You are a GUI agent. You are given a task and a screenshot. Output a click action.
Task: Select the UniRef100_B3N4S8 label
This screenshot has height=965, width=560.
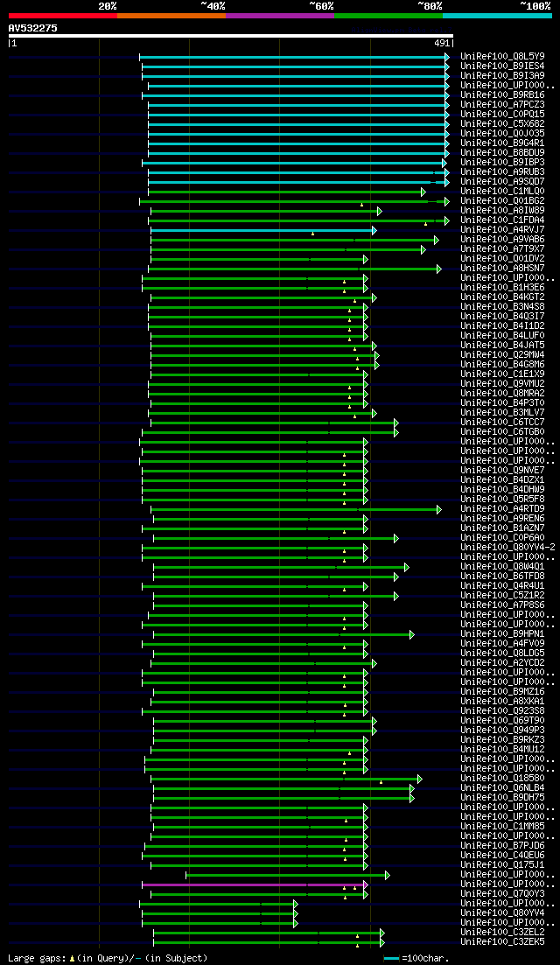click(502, 306)
